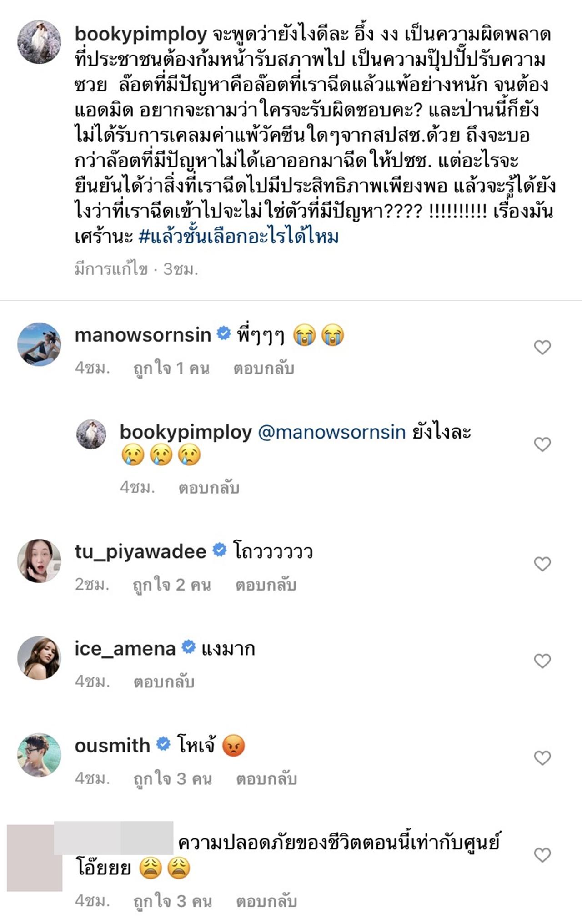Heart the ousmith comment
The image size is (582, 924).
[542, 758]
